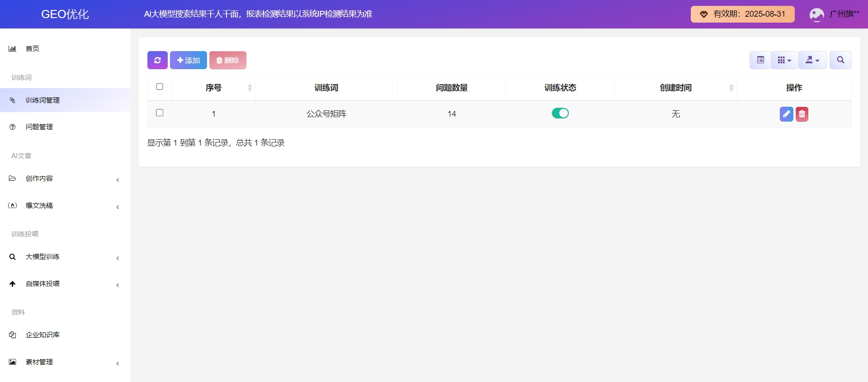Expand the 素材管理 submenu chevron

click(118, 363)
